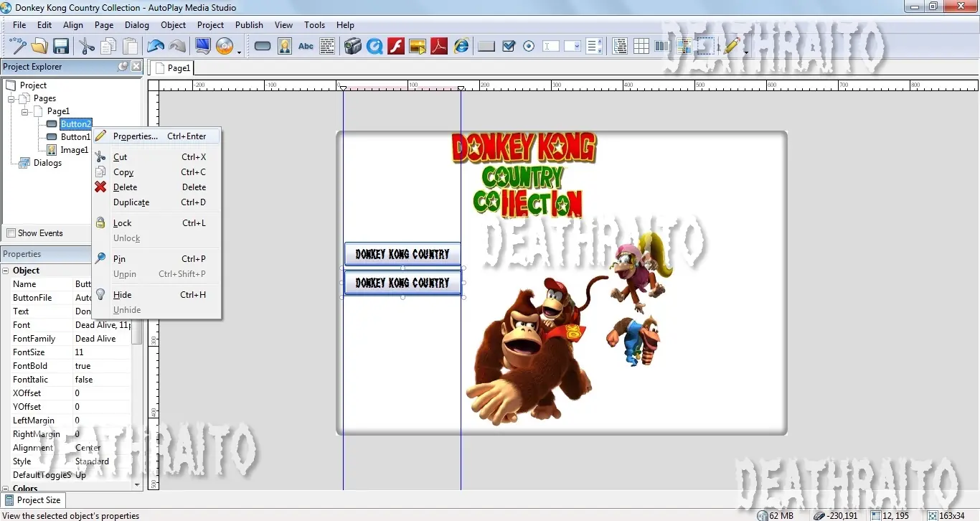Choose Duplicate from the context menu

156,202
